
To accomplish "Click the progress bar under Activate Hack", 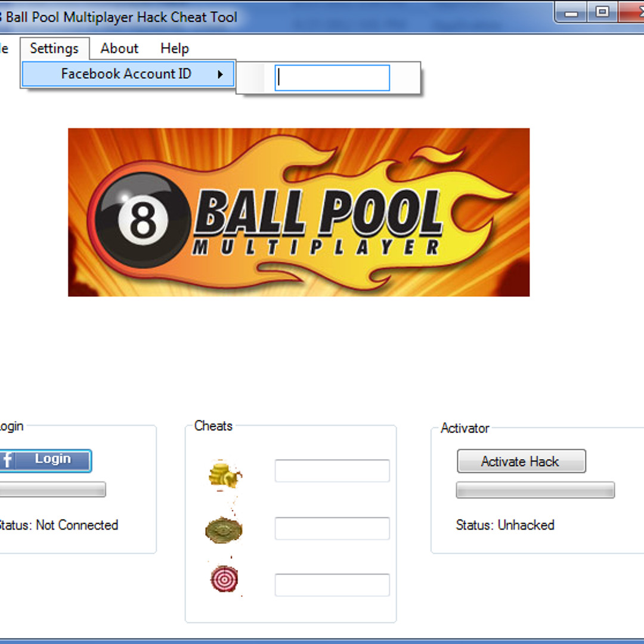I will [x=535, y=490].
